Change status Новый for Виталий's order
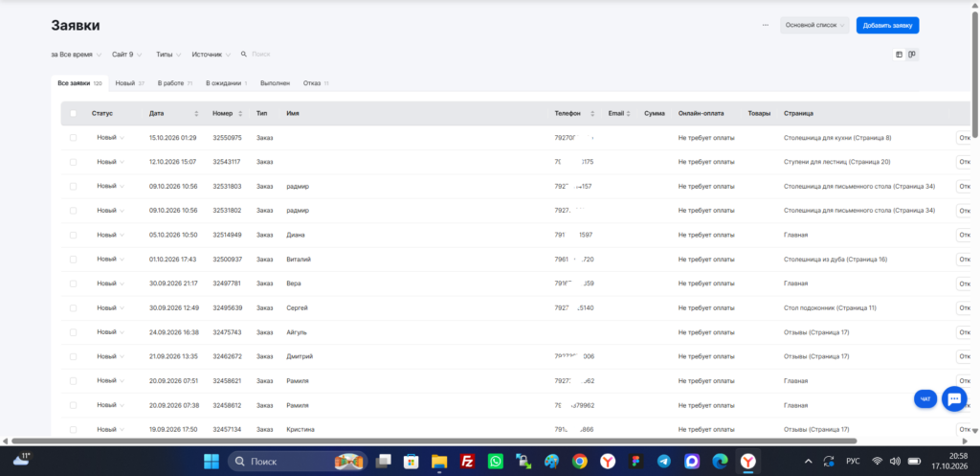The height and width of the screenshot is (476, 980). click(x=110, y=259)
